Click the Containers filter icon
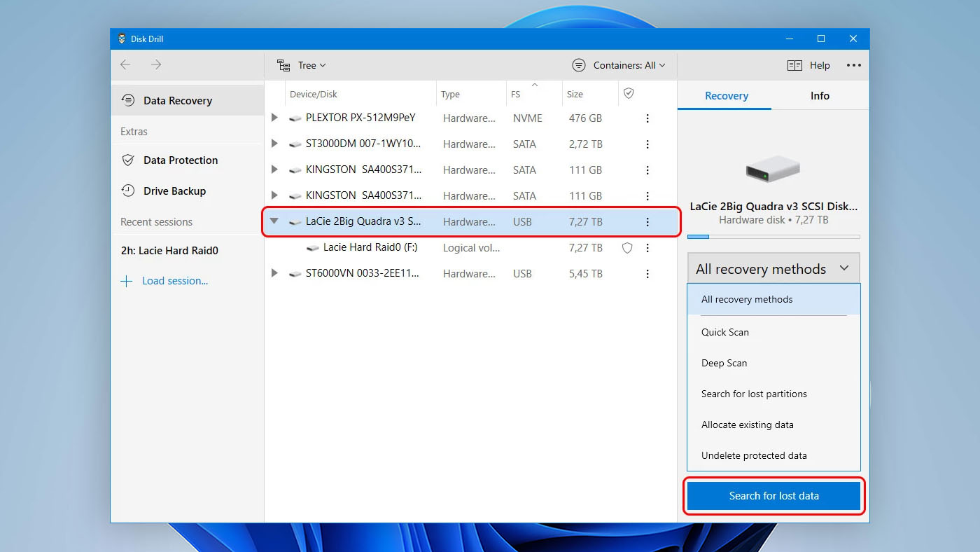This screenshot has height=552, width=980. (579, 65)
